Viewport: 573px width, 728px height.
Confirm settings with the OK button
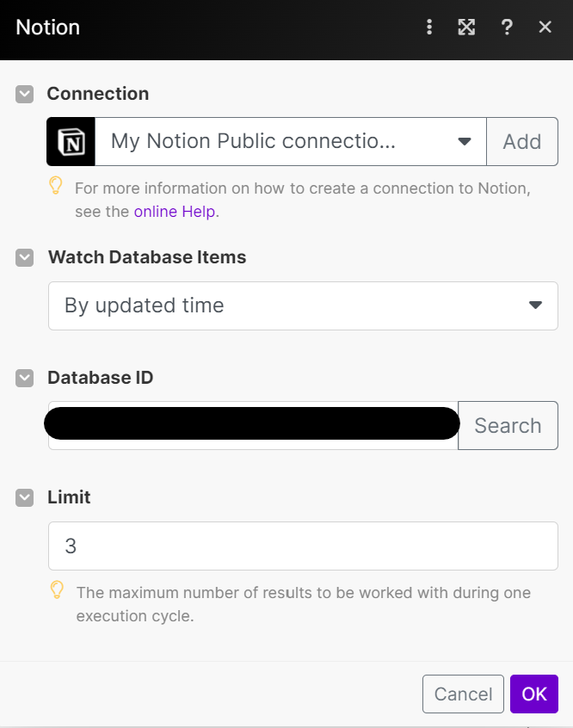(534, 694)
